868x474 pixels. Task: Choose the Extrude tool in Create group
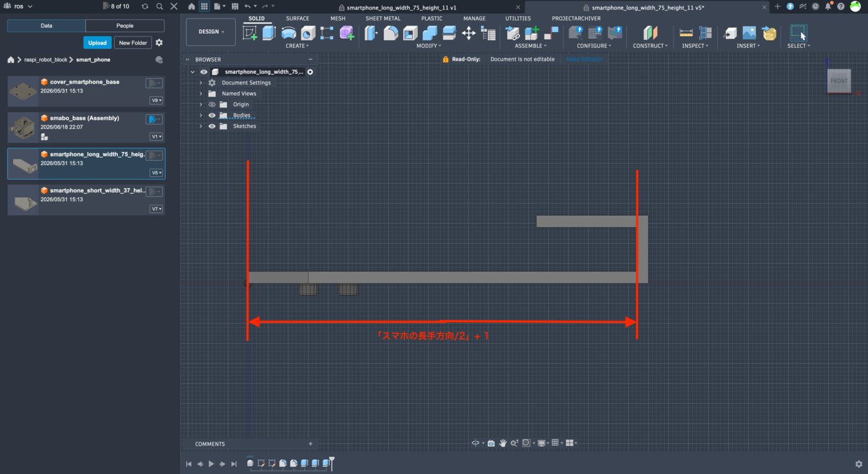point(268,33)
